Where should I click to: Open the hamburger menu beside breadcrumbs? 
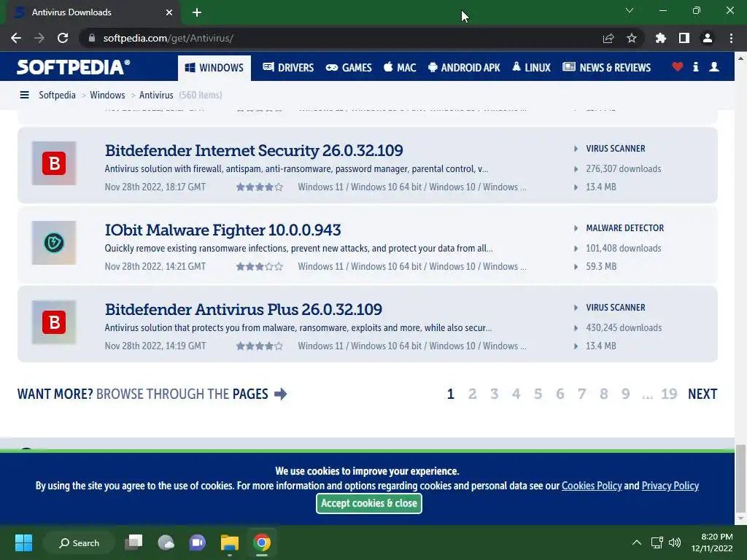coord(24,96)
